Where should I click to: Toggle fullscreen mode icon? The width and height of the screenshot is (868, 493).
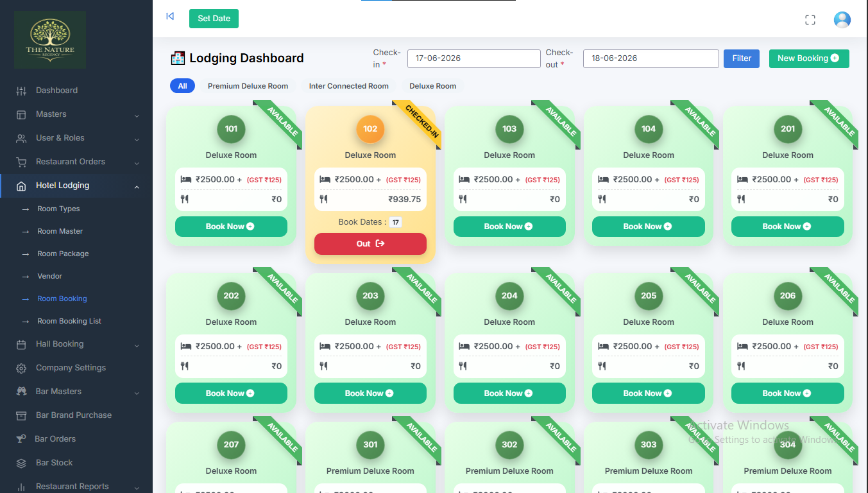(x=810, y=20)
